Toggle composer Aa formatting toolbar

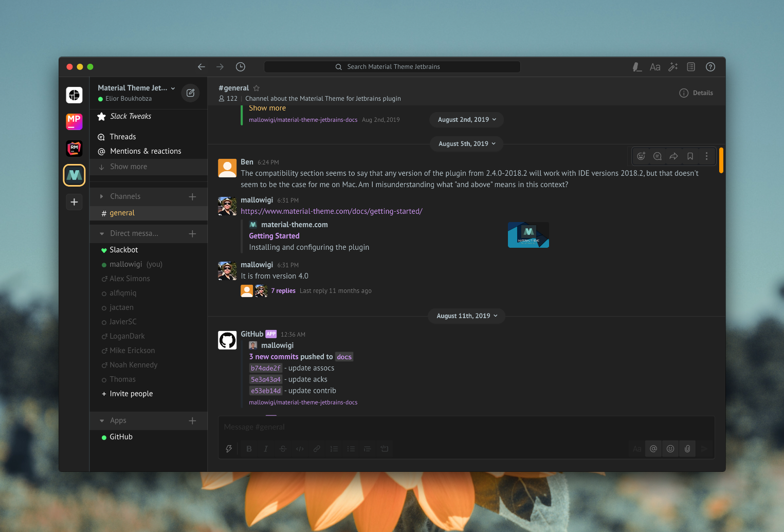637,449
